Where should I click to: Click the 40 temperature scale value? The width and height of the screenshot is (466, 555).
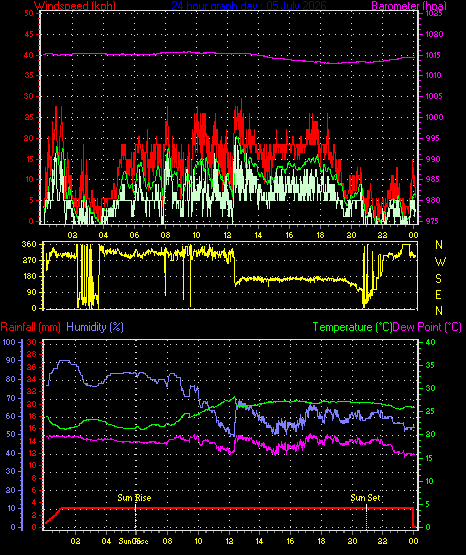point(430,342)
